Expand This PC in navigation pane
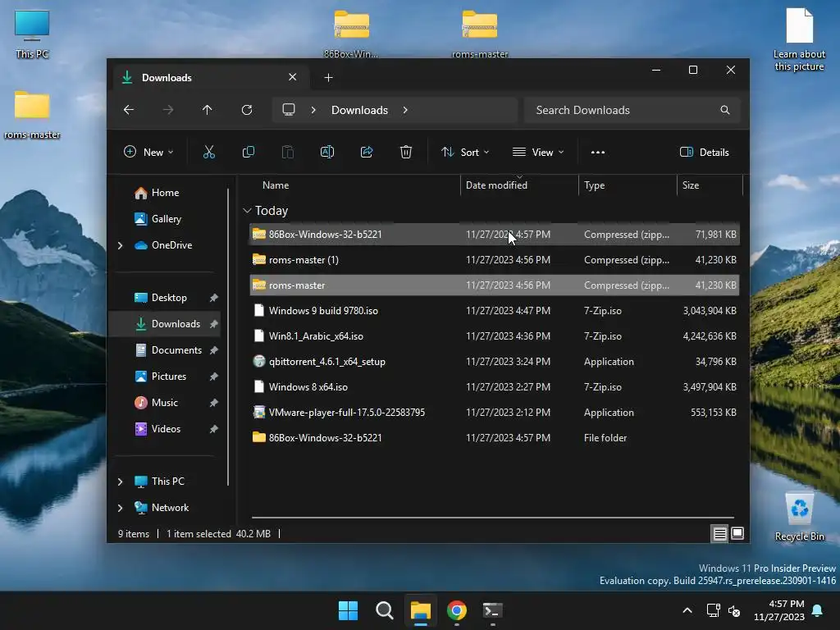The height and width of the screenshot is (630, 840). pos(120,482)
